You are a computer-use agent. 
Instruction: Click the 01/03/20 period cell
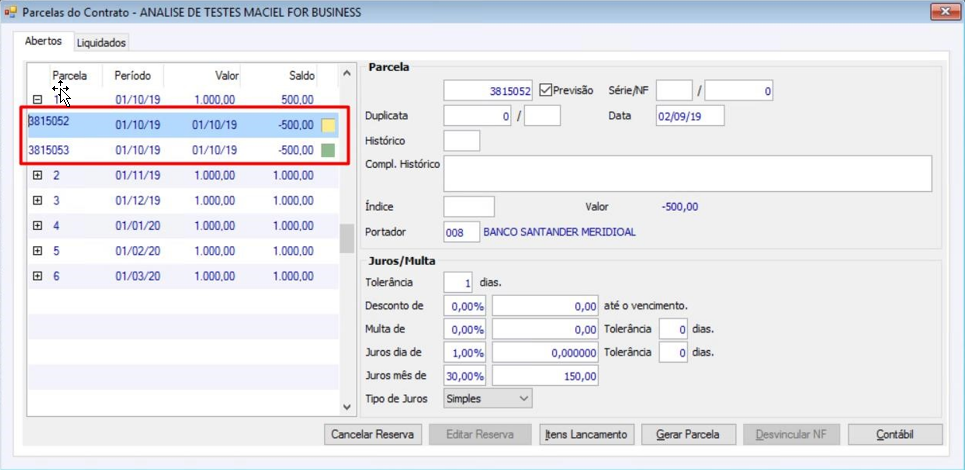138,277
